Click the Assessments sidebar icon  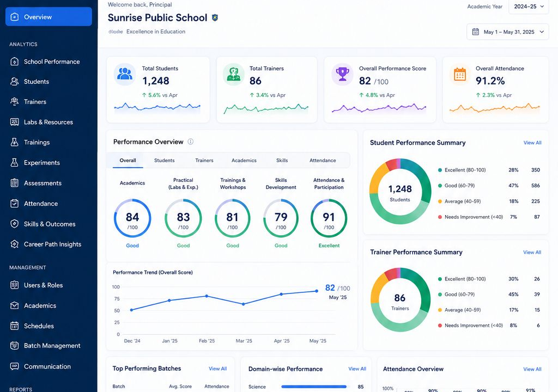tap(15, 183)
